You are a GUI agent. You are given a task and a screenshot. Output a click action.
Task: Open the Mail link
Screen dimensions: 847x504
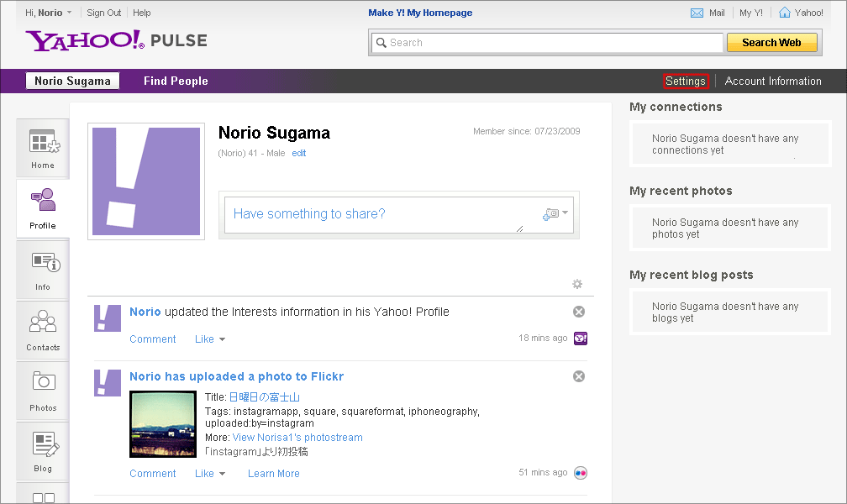tap(717, 13)
